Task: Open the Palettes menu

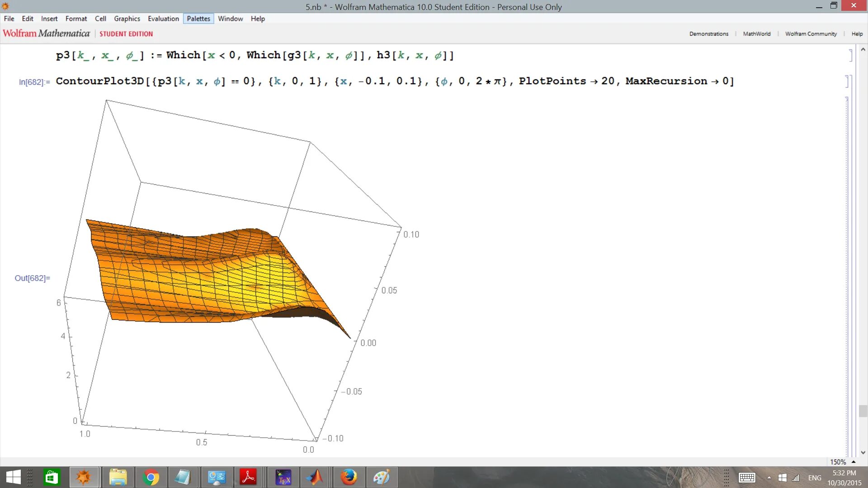Action: (198, 19)
